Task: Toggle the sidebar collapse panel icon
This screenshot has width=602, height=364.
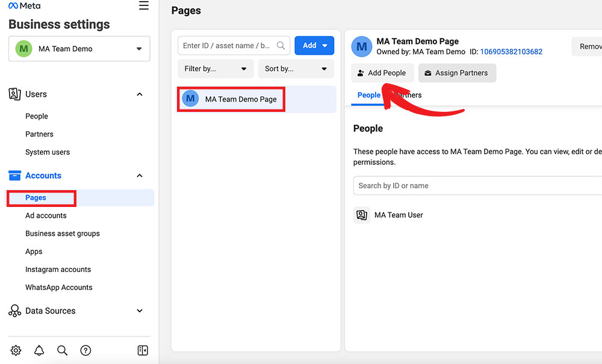Action: (143, 350)
